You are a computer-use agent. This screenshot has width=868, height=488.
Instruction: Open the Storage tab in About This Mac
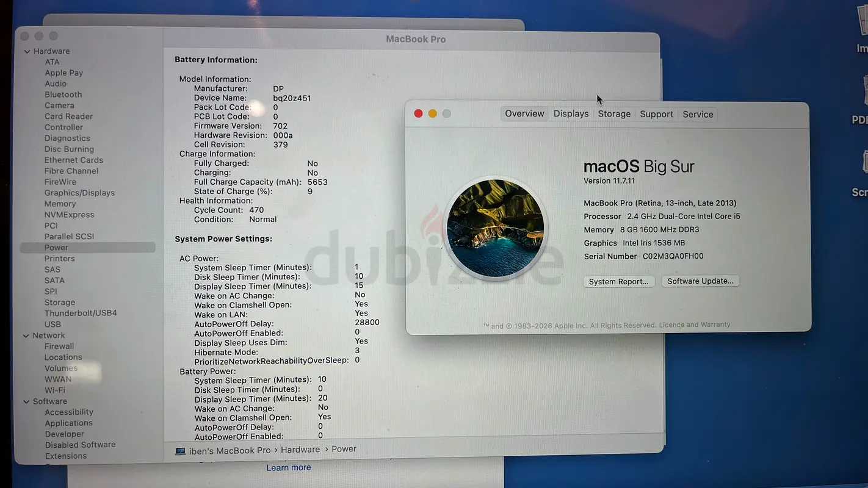pos(614,114)
